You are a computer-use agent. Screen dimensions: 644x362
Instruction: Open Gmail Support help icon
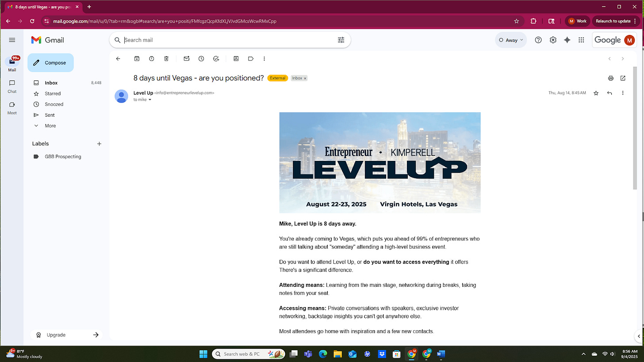pyautogui.click(x=538, y=40)
